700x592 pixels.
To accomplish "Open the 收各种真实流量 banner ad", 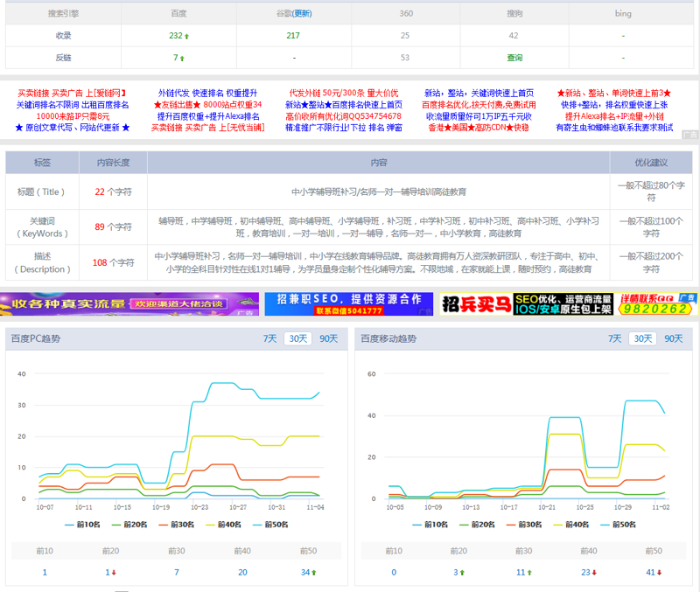I will 129,304.
